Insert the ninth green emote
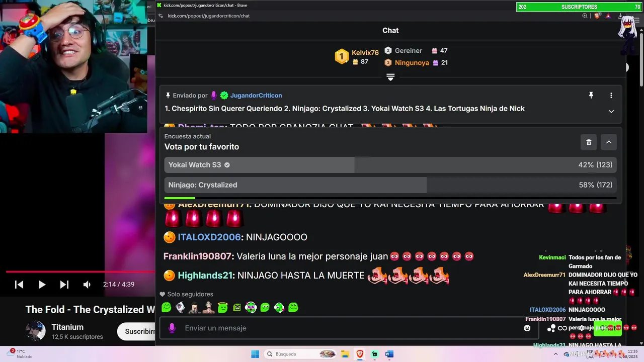Image resolution: width=644 pixels, height=362 pixels. [x=279, y=307]
